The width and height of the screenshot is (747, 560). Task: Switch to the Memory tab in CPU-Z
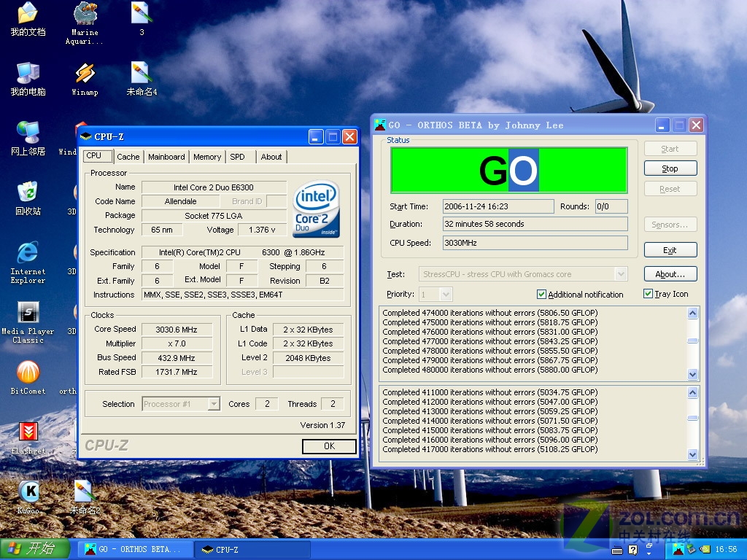click(x=207, y=157)
